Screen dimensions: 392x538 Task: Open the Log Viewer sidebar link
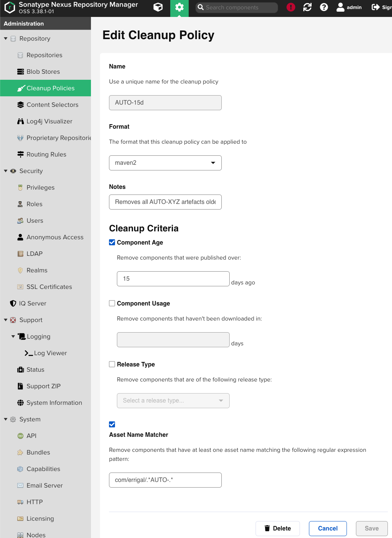click(50, 353)
